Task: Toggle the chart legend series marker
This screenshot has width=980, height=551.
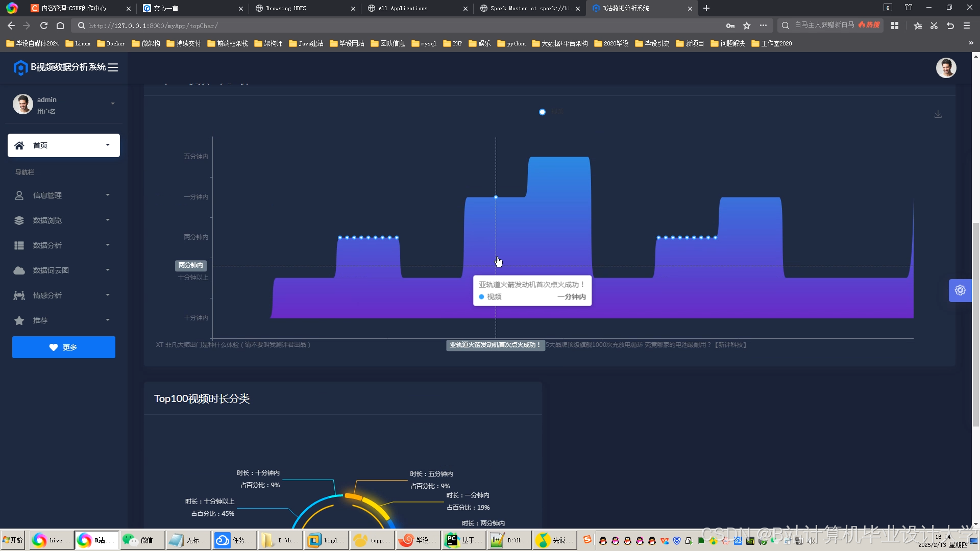Action: click(x=542, y=112)
